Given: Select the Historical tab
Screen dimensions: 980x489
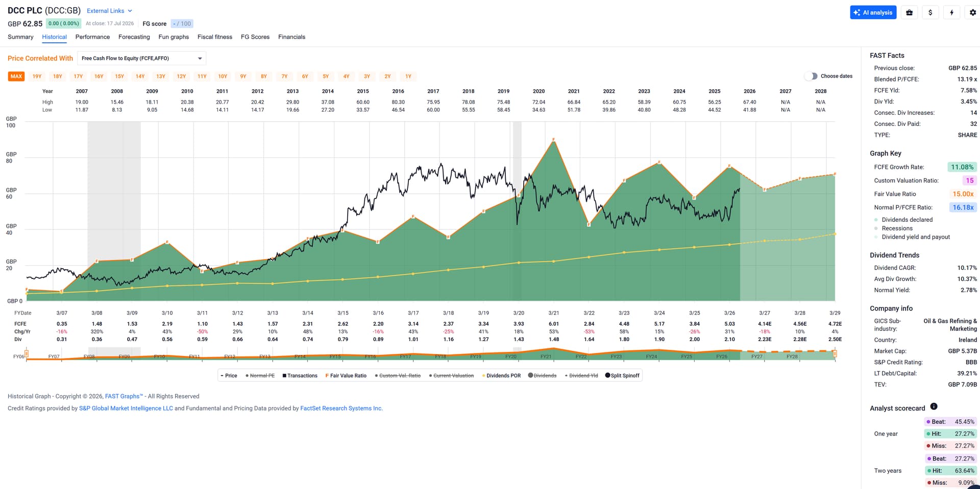Looking at the screenshot, I should tap(54, 37).
